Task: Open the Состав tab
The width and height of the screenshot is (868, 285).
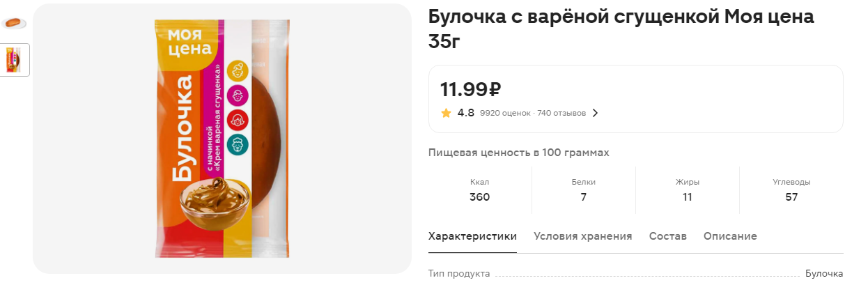Action: tap(668, 236)
